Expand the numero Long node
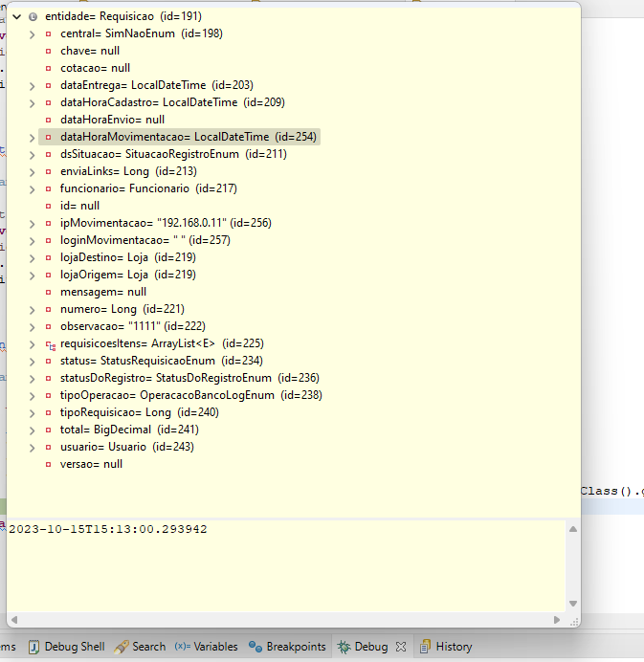This screenshot has height=662, width=644. tap(33, 310)
